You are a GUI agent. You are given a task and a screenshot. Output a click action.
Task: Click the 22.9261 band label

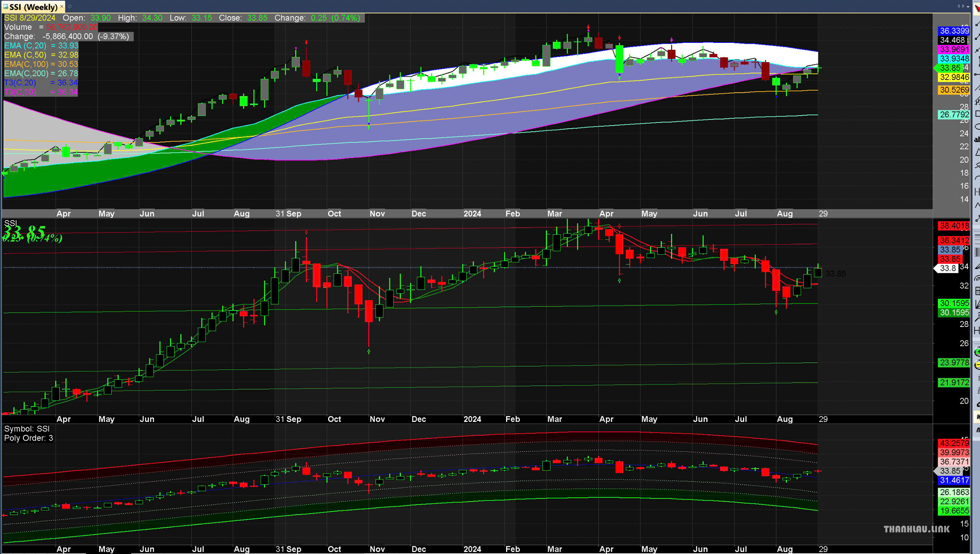coord(954,502)
